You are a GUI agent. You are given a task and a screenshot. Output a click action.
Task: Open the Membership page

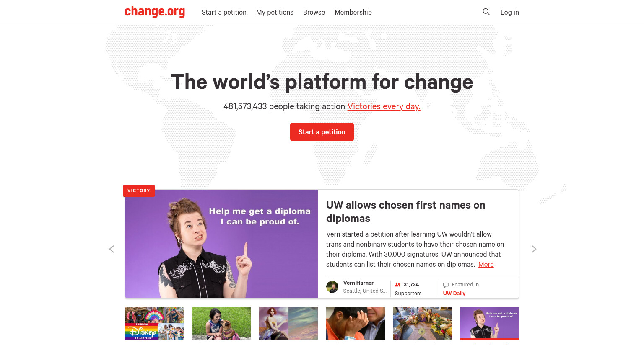click(353, 12)
